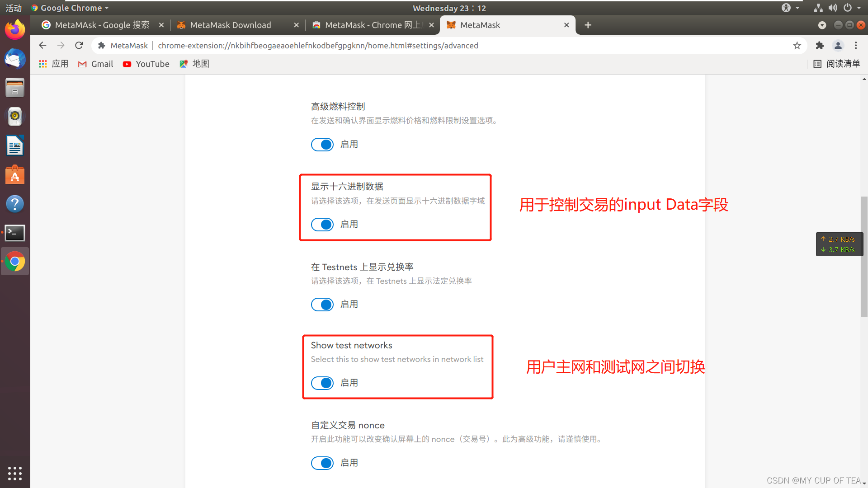Open Terminal from the dock
Image resolution: width=868 pixels, height=488 pixels.
(15, 233)
